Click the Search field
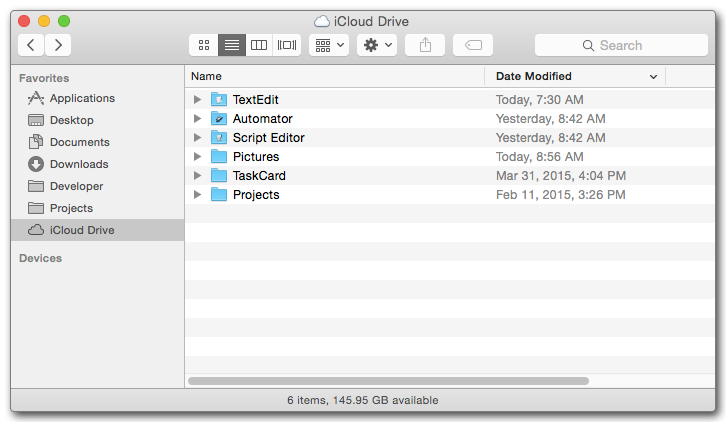 (x=621, y=45)
